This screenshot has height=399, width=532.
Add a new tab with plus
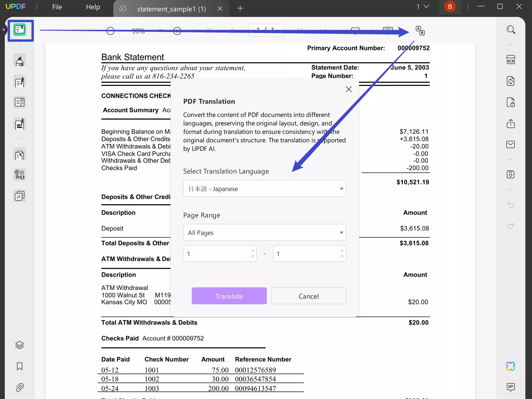click(240, 8)
